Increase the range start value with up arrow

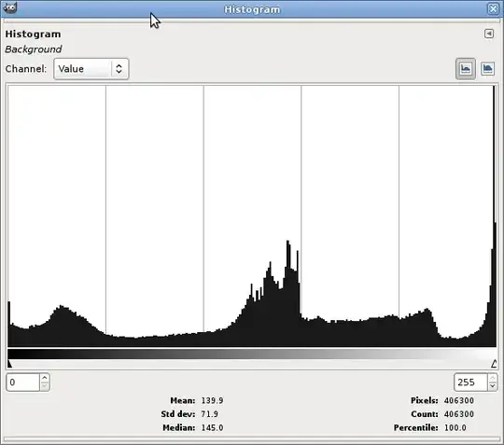tap(45, 378)
